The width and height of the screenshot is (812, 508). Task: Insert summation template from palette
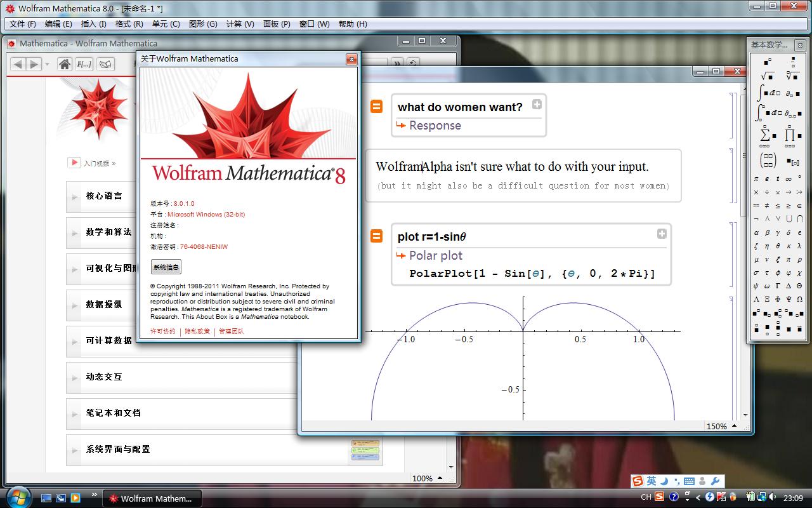tap(768, 135)
